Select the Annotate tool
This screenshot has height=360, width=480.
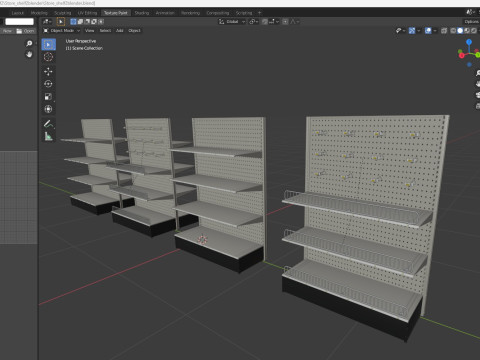coord(48,124)
